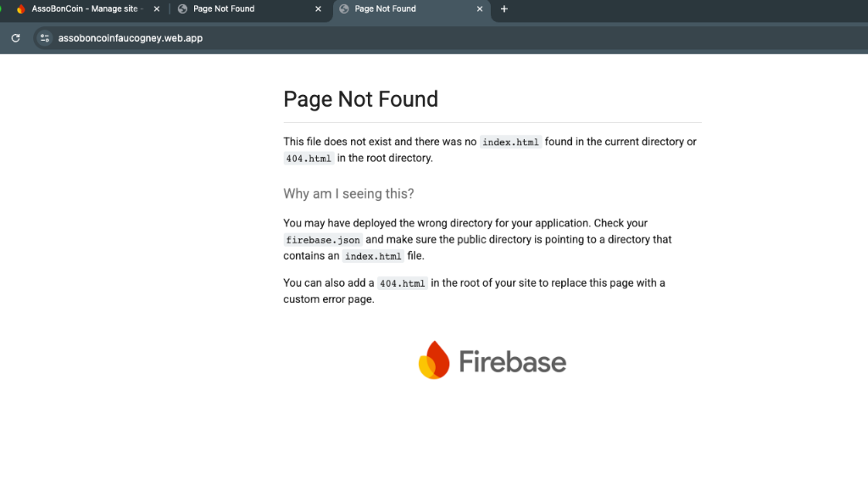Open a new browser tab
Image resolution: width=868 pixels, height=491 pixels.
pos(504,9)
